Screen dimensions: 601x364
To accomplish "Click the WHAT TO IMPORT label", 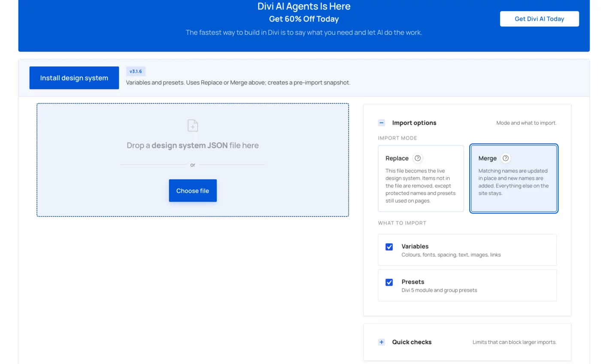I will (x=402, y=223).
